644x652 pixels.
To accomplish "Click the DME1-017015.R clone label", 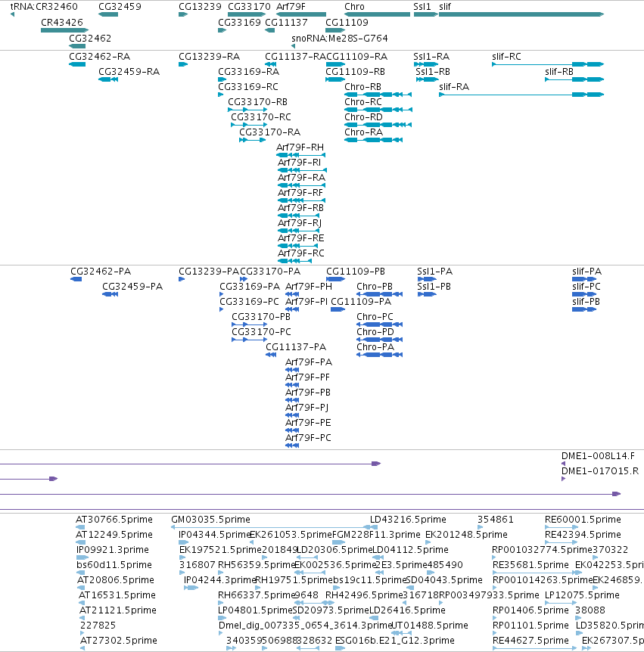I will pos(600,471).
